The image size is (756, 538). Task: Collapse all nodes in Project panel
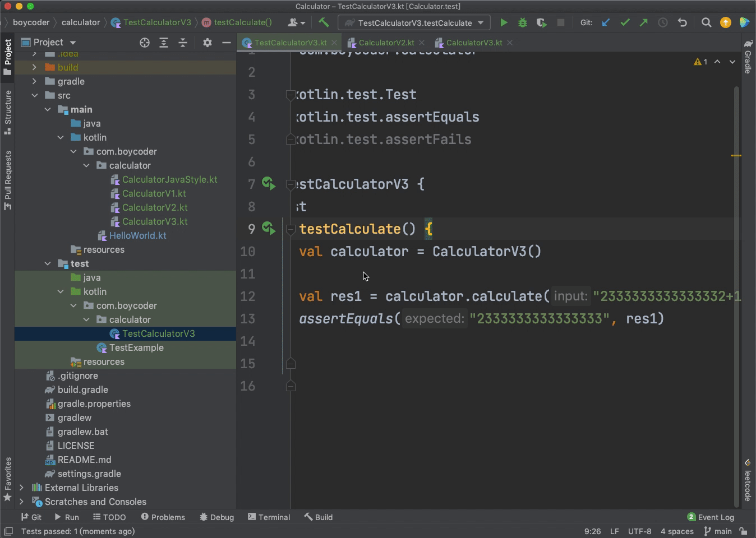pyautogui.click(x=183, y=43)
